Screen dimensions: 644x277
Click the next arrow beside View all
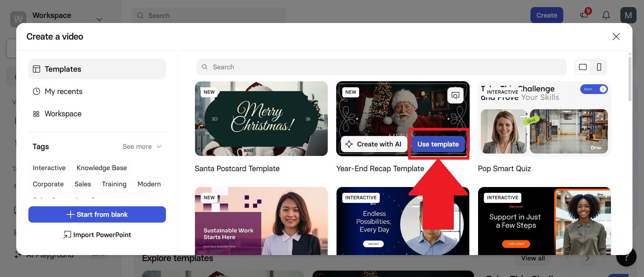587,258
